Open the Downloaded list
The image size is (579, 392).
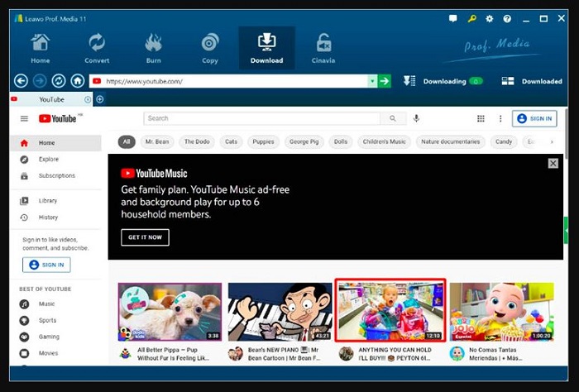[x=532, y=81]
